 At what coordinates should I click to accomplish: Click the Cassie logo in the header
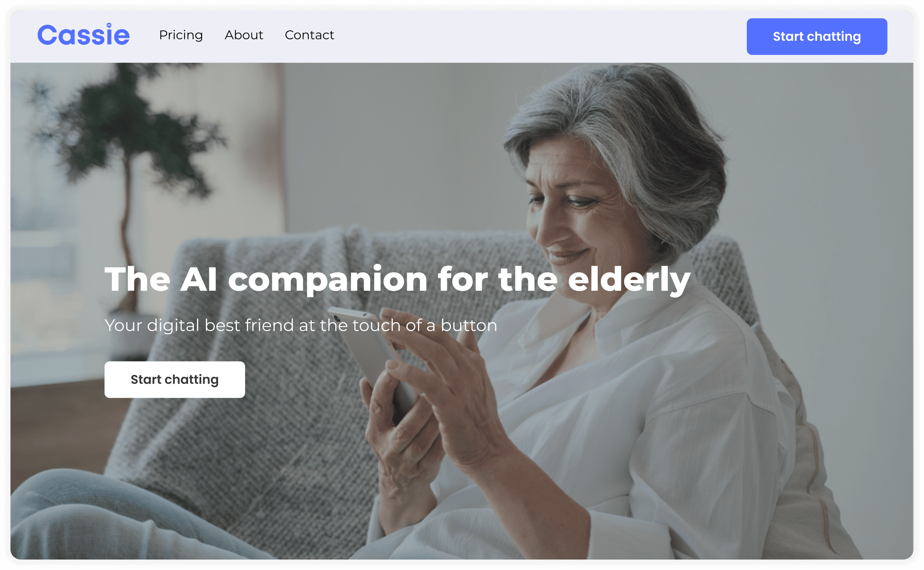[83, 34]
